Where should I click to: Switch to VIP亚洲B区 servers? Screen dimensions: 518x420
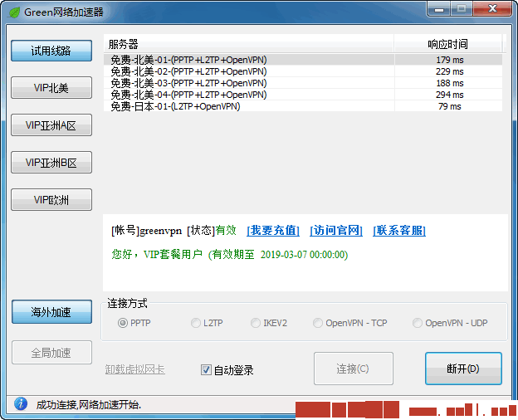pyautogui.click(x=51, y=162)
